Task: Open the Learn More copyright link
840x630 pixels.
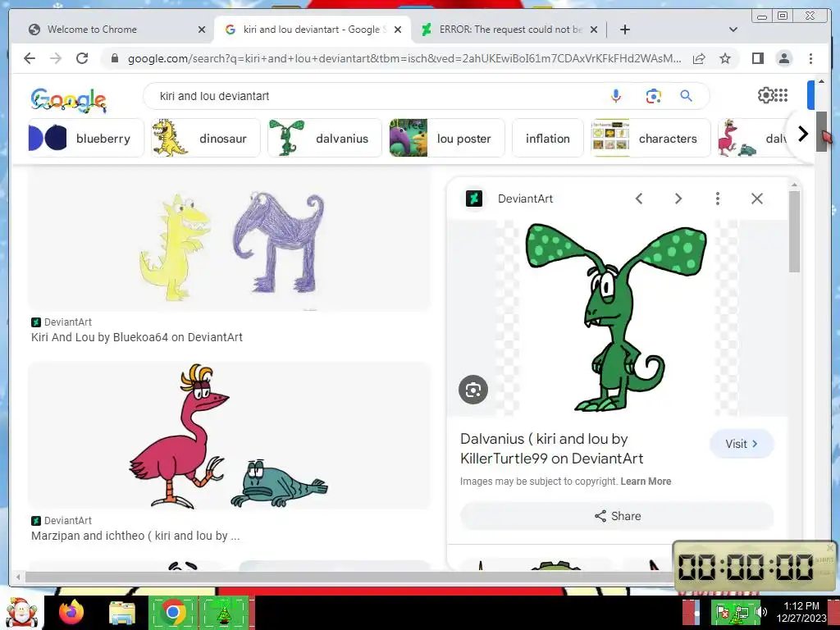Action: (x=646, y=481)
